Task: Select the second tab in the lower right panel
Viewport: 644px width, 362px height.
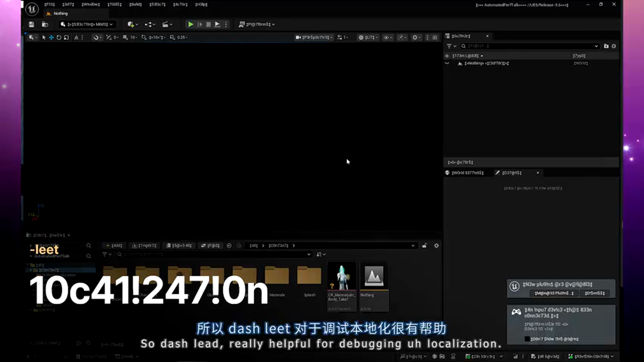Action: [512, 172]
